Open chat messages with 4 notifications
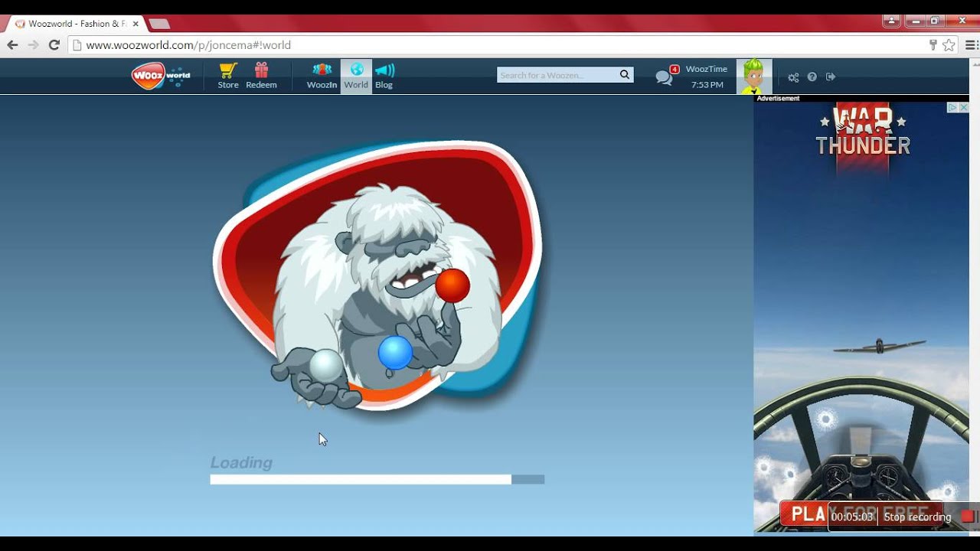The image size is (980, 551). [x=666, y=76]
